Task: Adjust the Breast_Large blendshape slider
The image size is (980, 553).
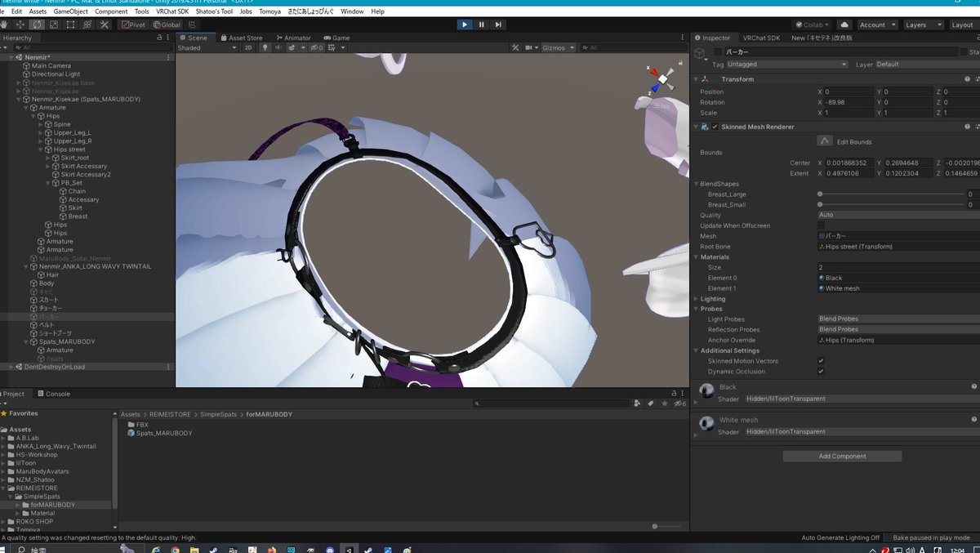Action: tap(891, 194)
